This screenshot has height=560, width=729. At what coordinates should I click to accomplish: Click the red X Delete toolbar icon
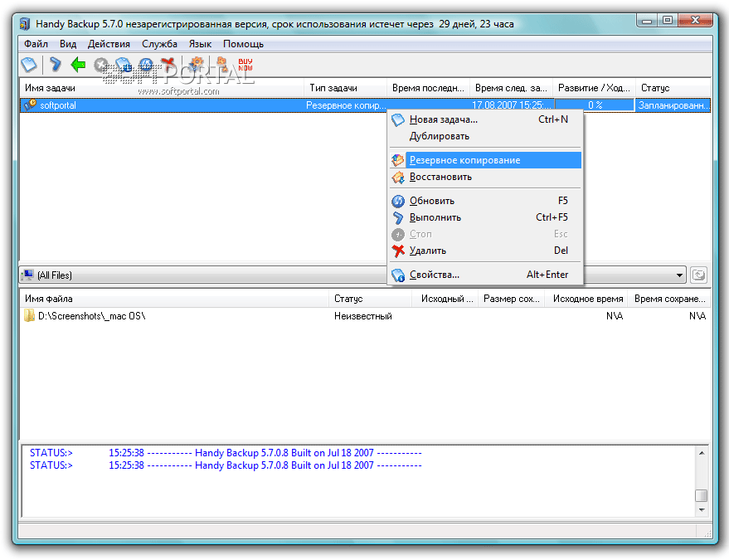pos(168,65)
